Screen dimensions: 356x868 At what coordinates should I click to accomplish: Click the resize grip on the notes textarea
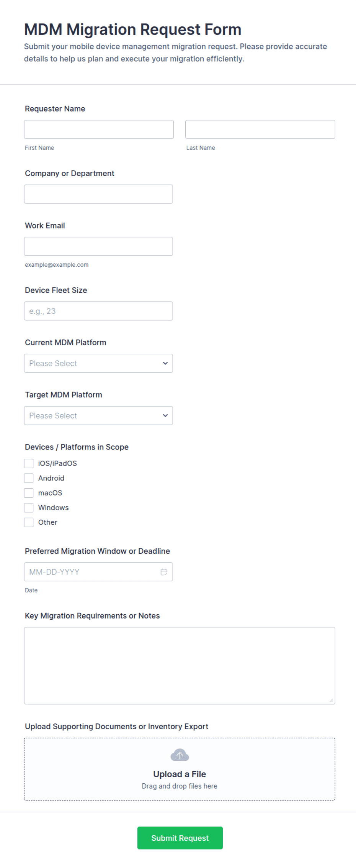click(x=331, y=700)
